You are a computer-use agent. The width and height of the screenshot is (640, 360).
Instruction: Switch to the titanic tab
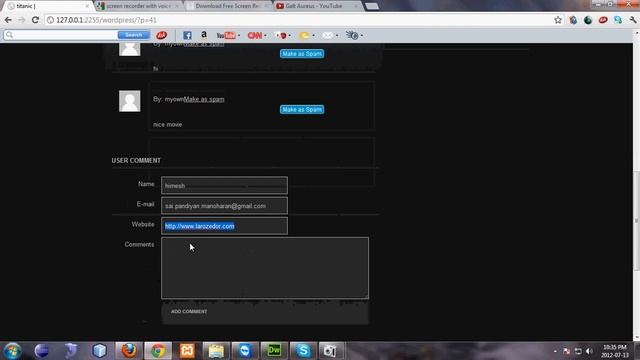tap(47, 6)
